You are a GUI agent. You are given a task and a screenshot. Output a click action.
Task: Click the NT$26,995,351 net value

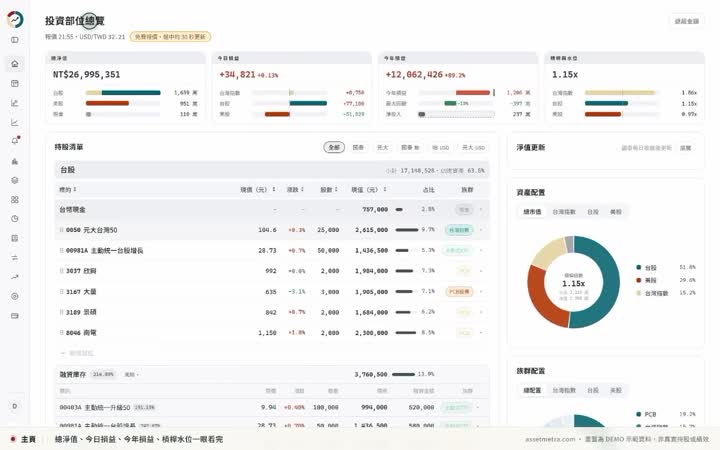pyautogui.click(x=86, y=74)
